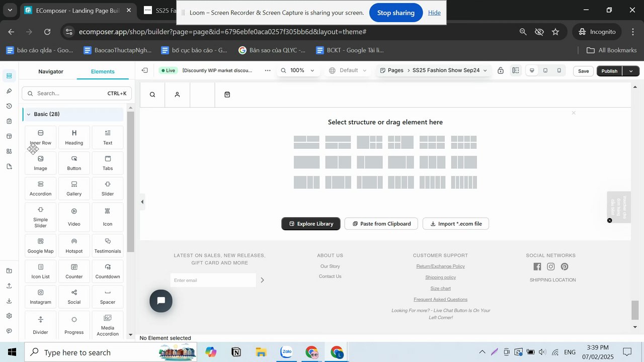The width and height of the screenshot is (644, 362).
Task: Open Notion from the Windows taskbar
Action: [236, 352]
